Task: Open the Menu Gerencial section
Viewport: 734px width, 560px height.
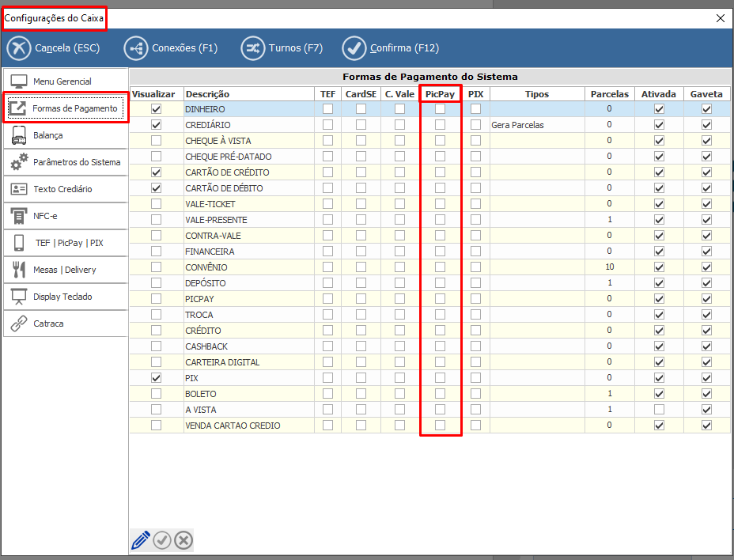Action: click(65, 81)
